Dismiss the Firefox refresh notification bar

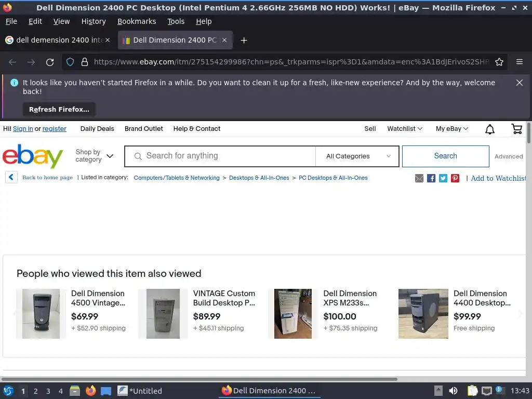click(520, 83)
